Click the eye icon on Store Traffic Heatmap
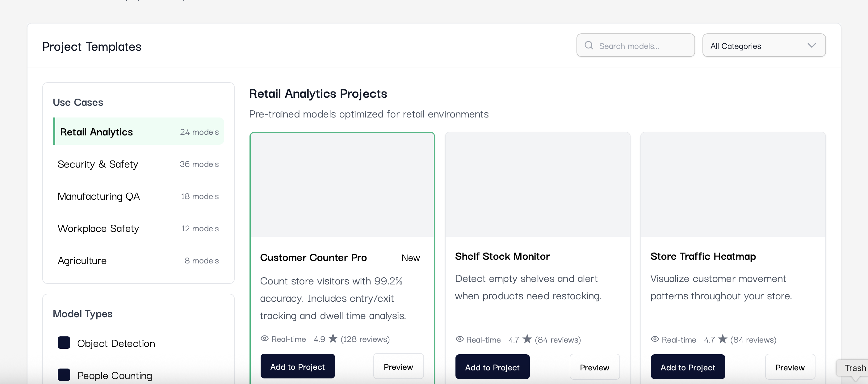 coord(655,339)
